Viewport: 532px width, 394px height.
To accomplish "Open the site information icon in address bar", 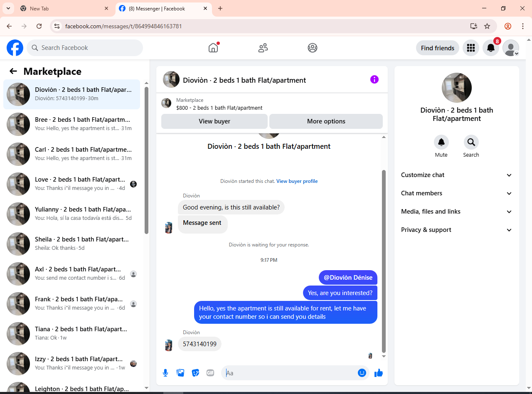I will (57, 26).
